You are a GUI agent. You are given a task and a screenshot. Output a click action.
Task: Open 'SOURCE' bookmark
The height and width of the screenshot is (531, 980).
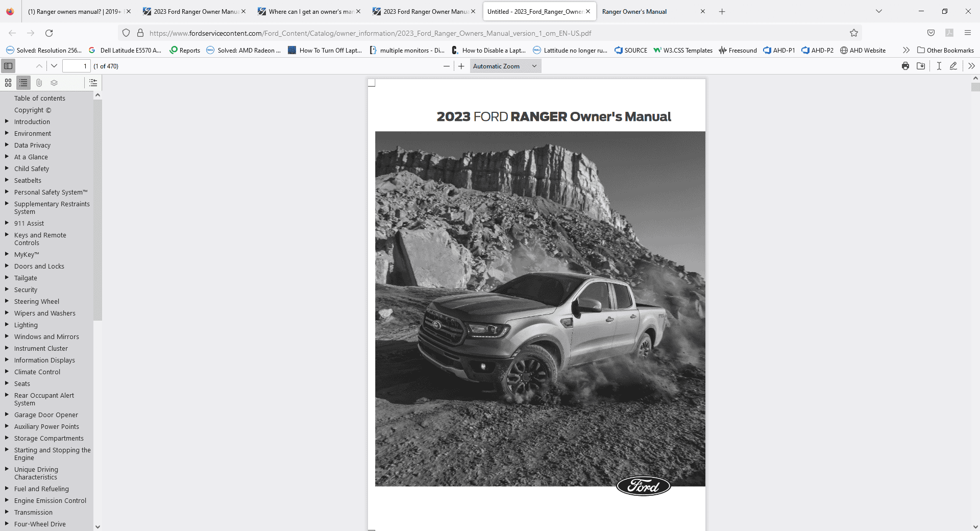631,50
